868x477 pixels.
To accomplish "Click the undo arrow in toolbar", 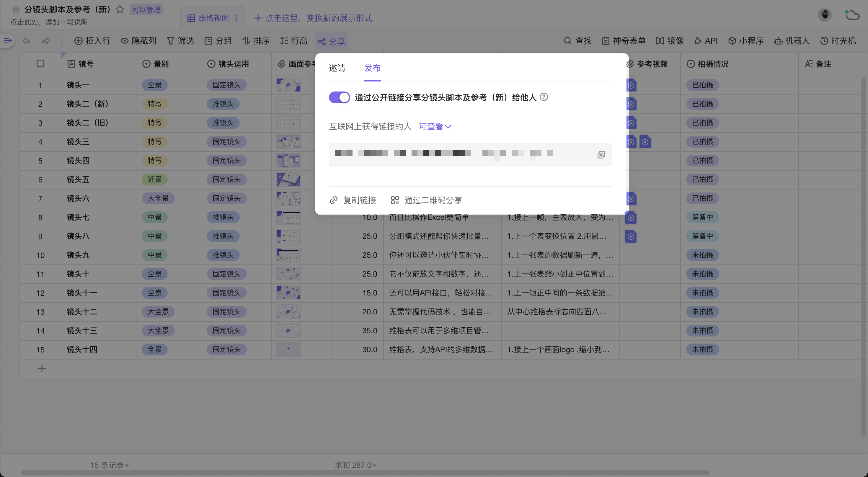I will tap(27, 41).
